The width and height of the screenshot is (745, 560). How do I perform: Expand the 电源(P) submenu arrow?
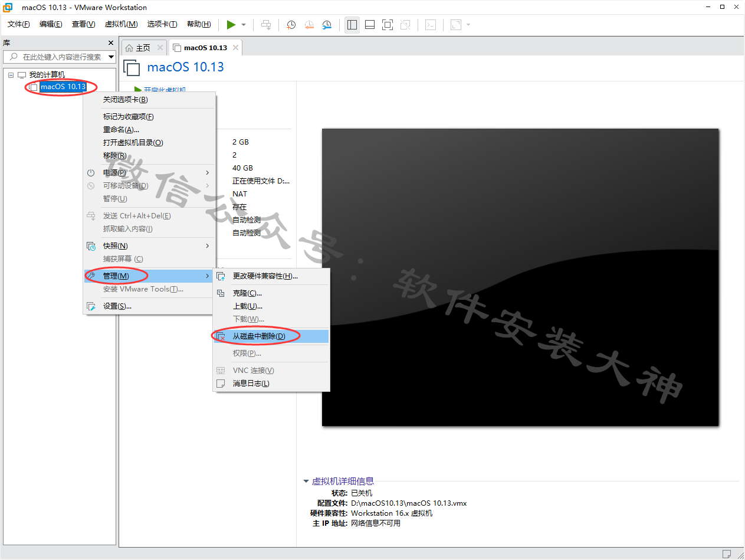coord(207,173)
